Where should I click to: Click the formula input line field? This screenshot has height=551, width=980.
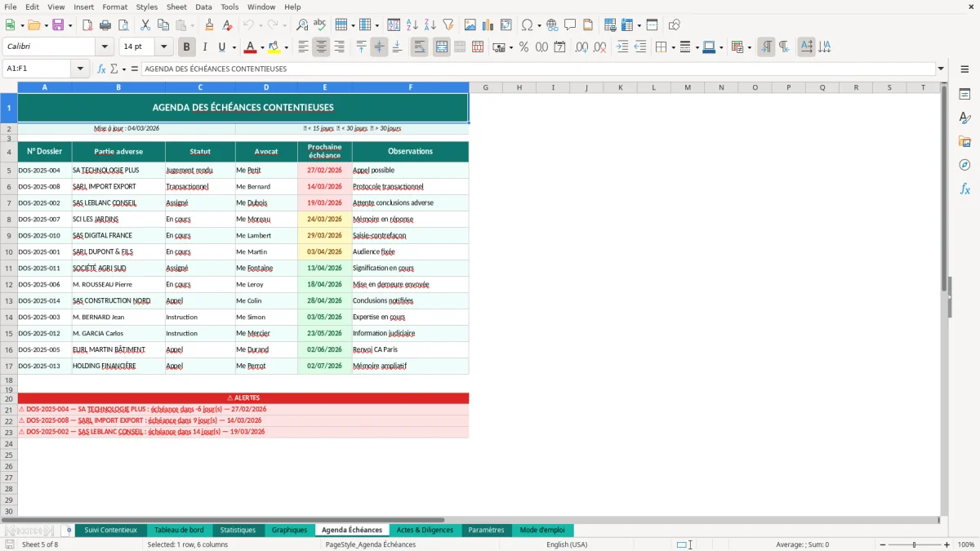pyautogui.click(x=538, y=69)
